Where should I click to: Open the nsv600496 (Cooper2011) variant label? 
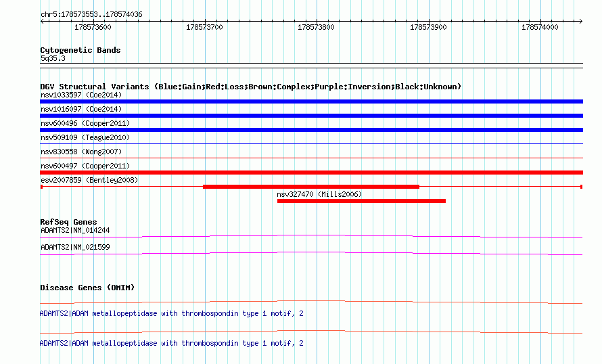click(85, 123)
